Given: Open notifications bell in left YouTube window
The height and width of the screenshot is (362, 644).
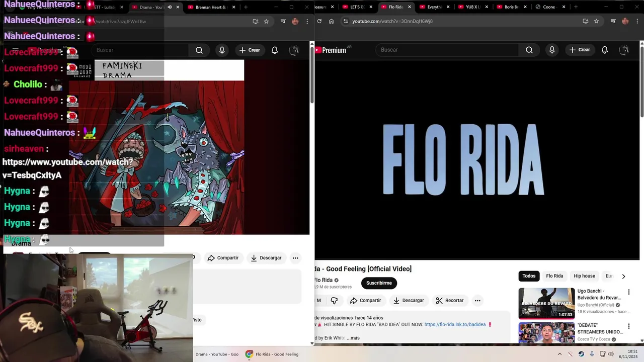Looking at the screenshot, I should tap(275, 50).
